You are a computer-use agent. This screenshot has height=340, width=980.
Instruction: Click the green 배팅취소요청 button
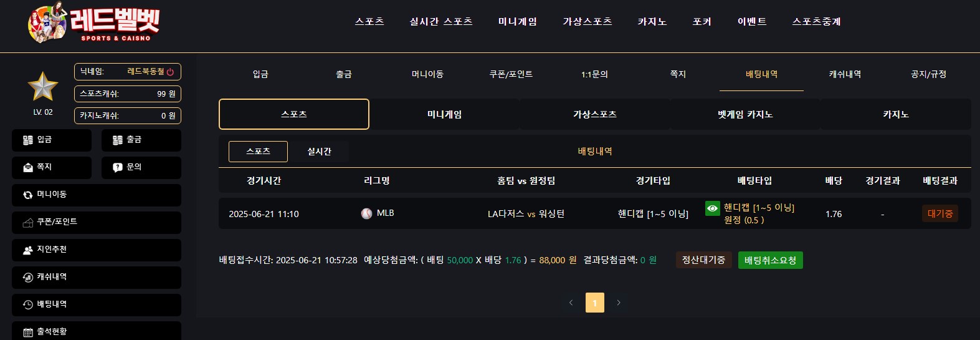point(771,260)
